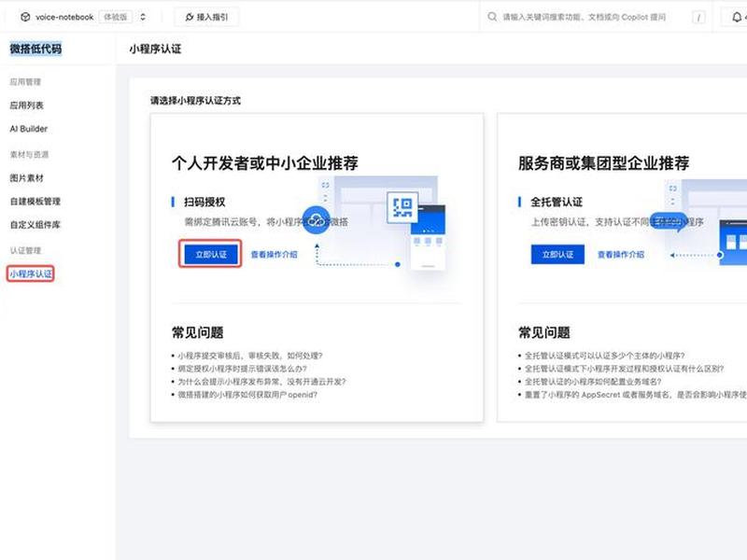The image size is (747, 560).
Task: Select 小程序认证 in the sidebar
Action: (x=31, y=273)
